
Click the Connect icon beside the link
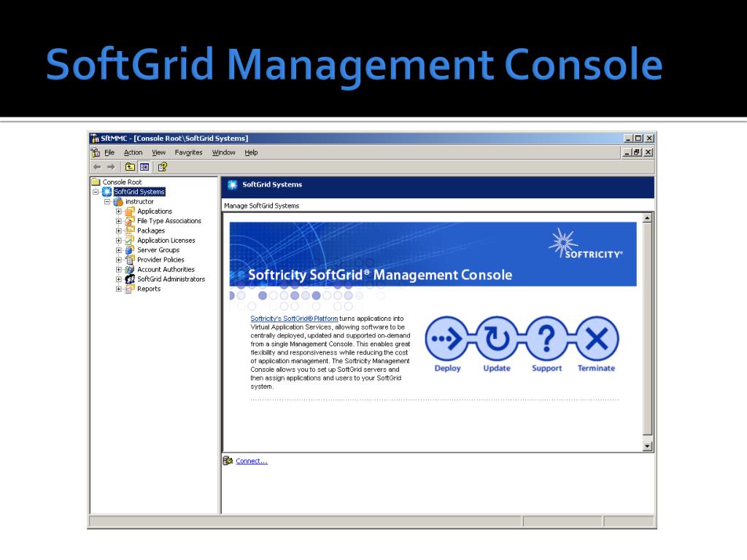tap(228, 461)
